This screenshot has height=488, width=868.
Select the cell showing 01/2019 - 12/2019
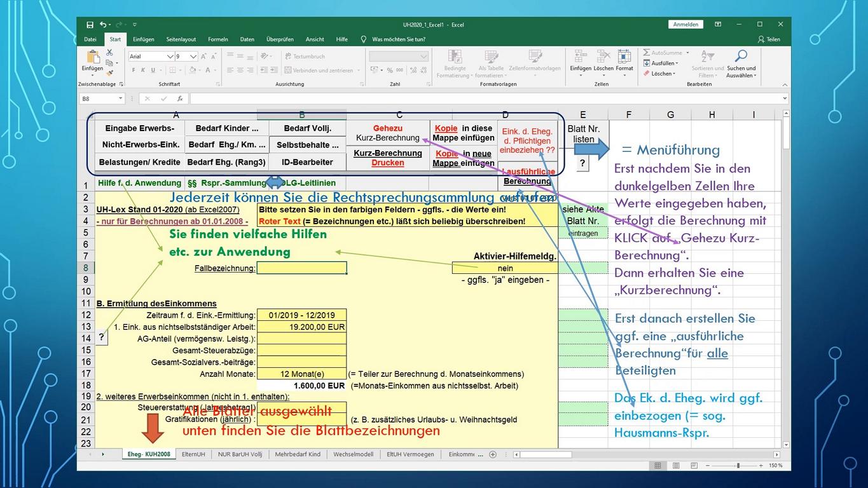click(x=302, y=315)
